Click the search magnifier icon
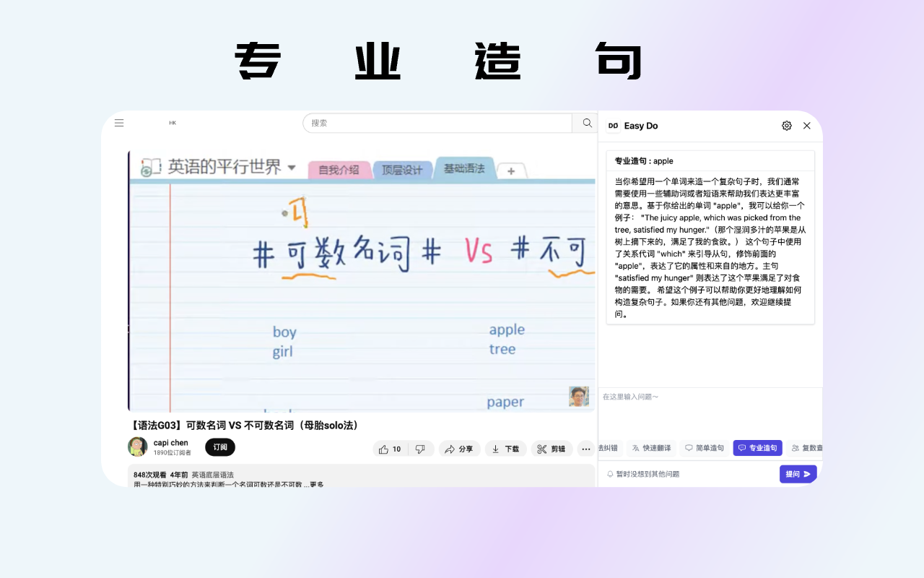The image size is (924, 578). [587, 123]
